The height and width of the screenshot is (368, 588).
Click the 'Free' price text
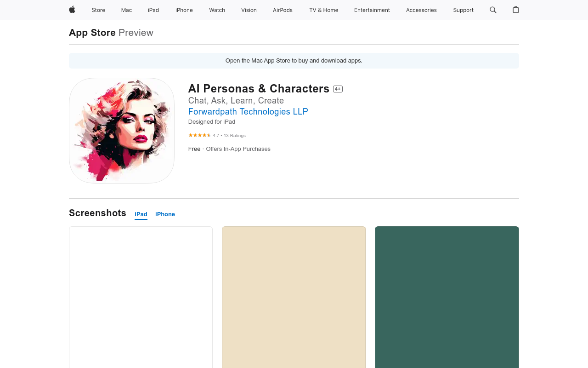point(194,149)
